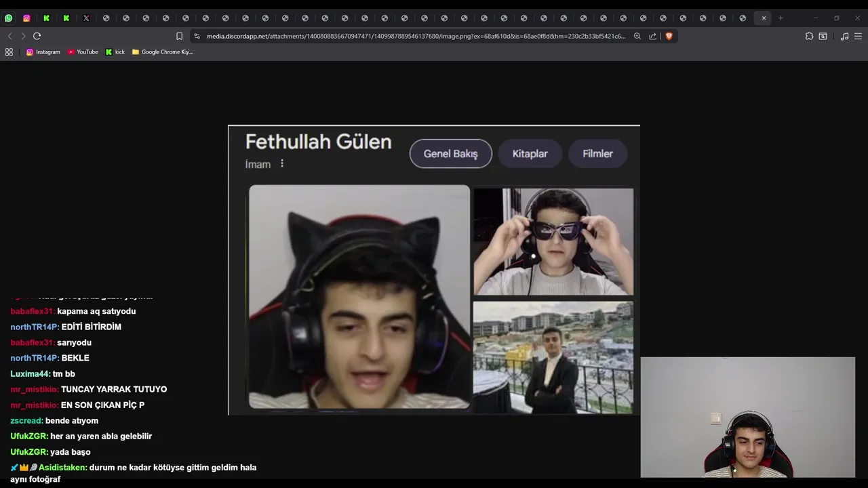The width and height of the screenshot is (868, 488).
Task: Open the Brave Shields lion icon
Action: [x=669, y=36]
